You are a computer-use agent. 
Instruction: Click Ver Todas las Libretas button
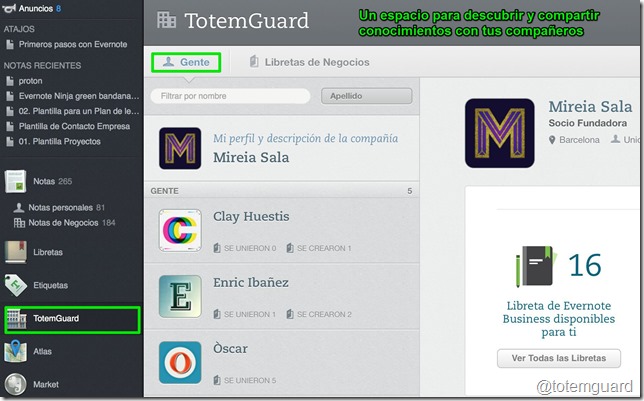pyautogui.click(x=559, y=358)
